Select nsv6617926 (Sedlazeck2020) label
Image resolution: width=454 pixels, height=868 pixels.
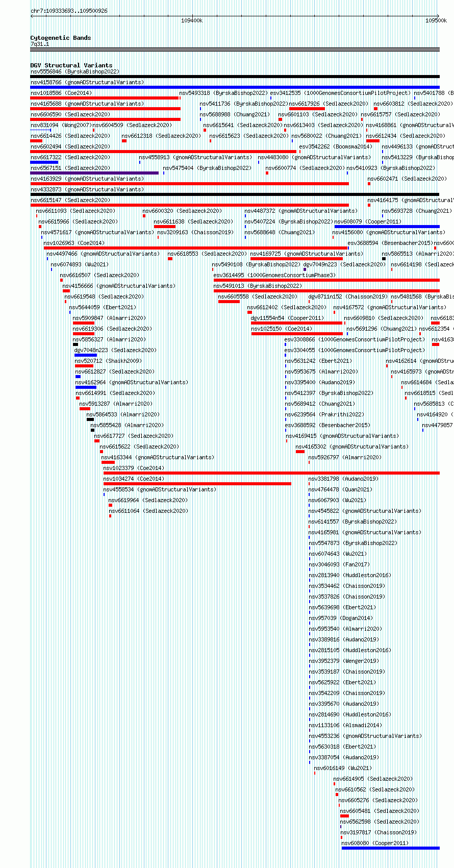329,104
